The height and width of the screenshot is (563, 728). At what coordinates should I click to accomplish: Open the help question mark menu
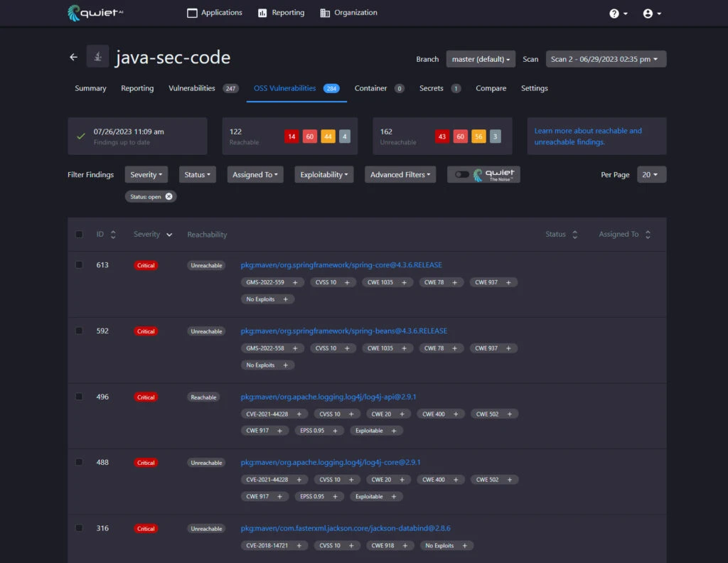tap(618, 13)
